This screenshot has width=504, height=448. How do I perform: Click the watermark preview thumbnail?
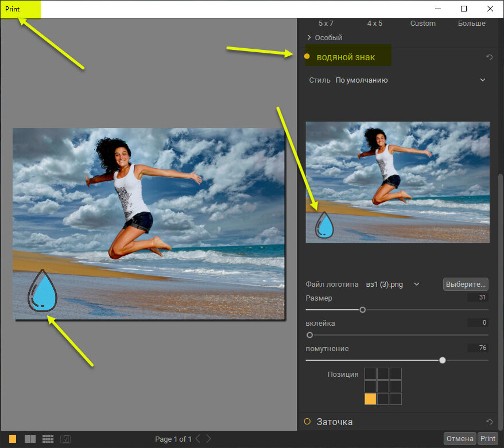tap(397, 182)
